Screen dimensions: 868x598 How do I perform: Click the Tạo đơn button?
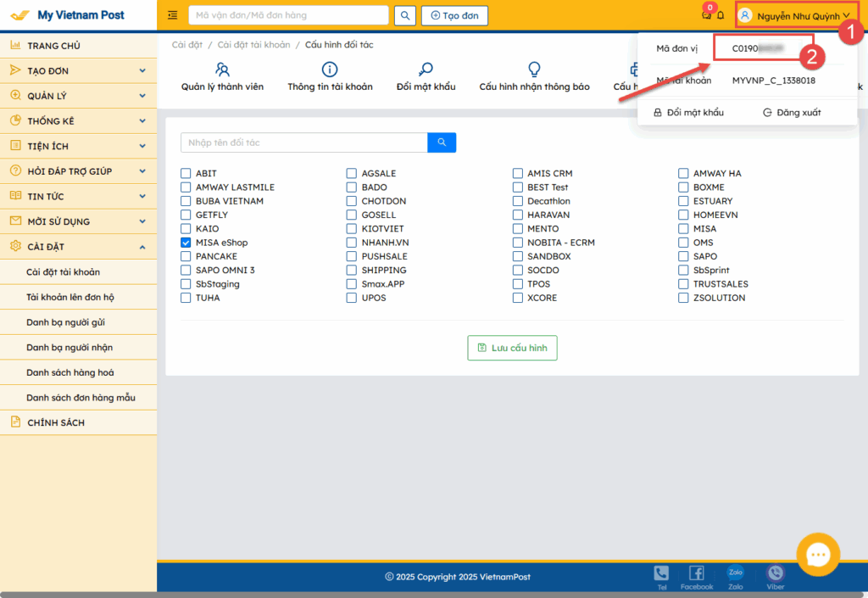pyautogui.click(x=454, y=15)
